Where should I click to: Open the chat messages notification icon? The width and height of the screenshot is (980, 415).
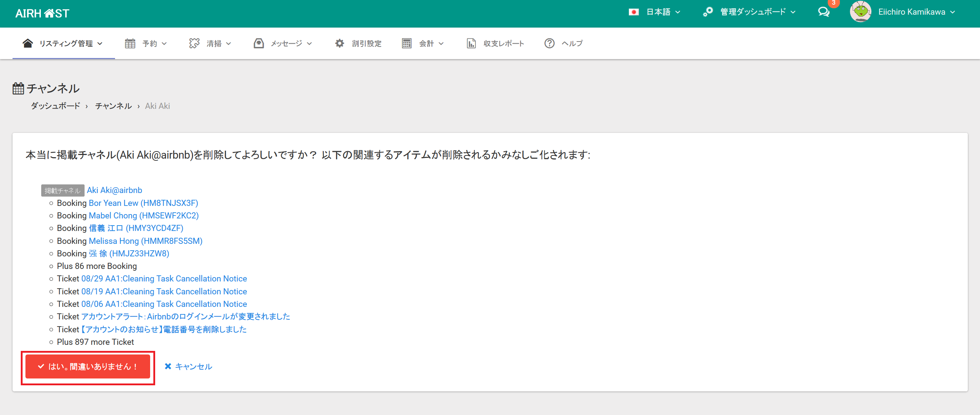824,12
